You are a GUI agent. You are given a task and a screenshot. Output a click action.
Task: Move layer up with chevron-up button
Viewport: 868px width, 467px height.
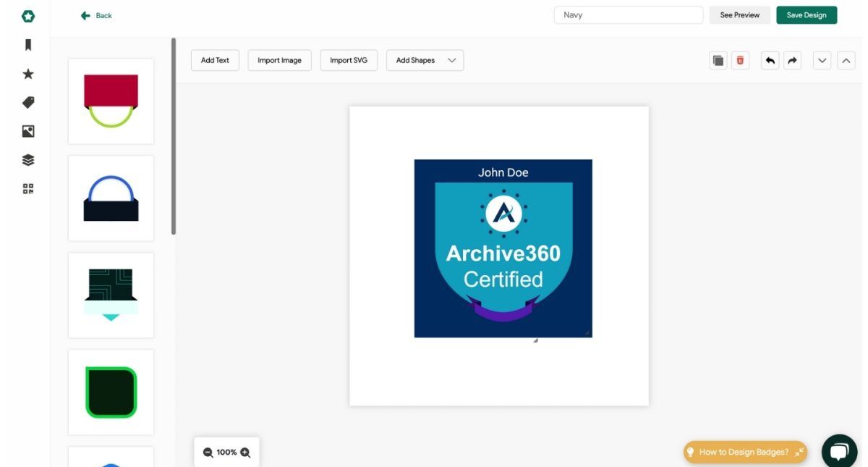click(846, 61)
